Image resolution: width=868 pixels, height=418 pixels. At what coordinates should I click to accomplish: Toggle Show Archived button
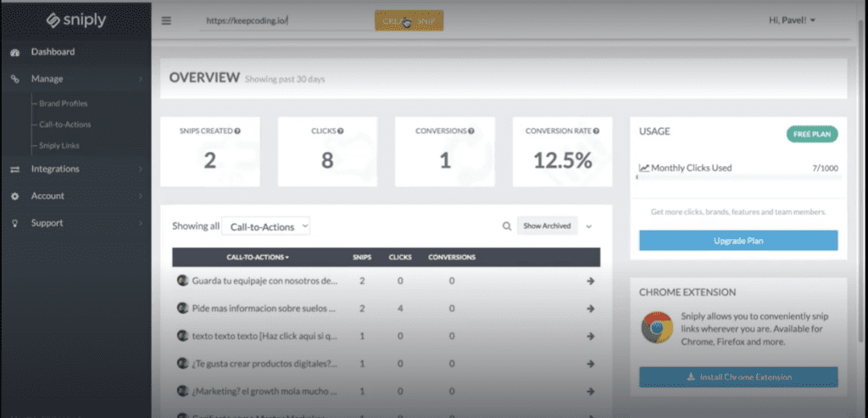(547, 226)
